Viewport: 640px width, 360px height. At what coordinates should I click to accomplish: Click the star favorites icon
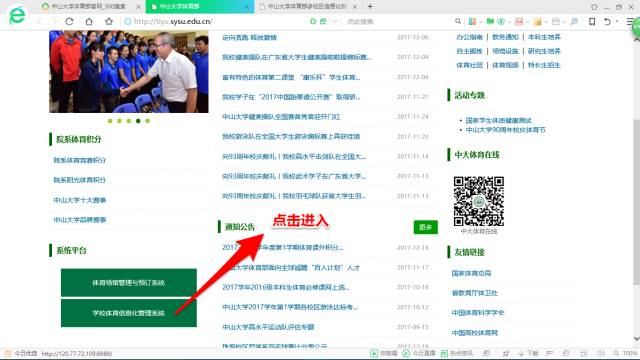click(x=109, y=21)
